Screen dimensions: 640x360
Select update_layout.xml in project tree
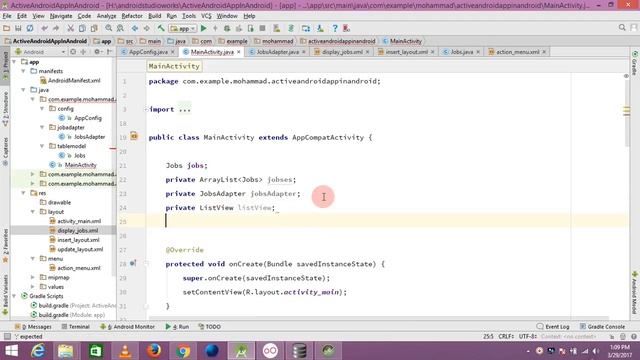point(80,249)
